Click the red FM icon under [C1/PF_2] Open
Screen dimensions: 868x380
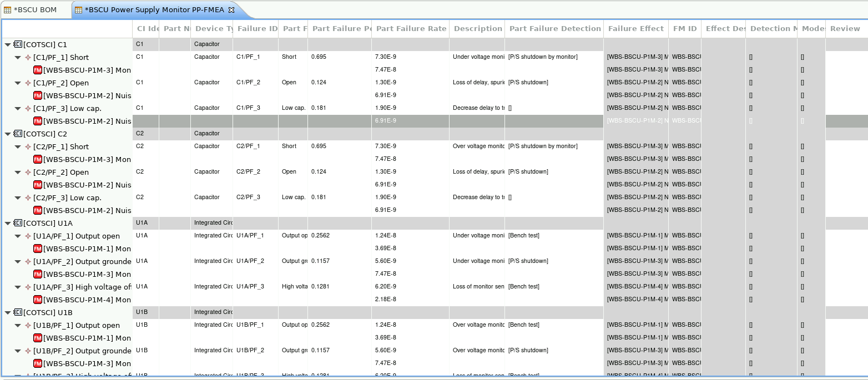[x=38, y=95]
